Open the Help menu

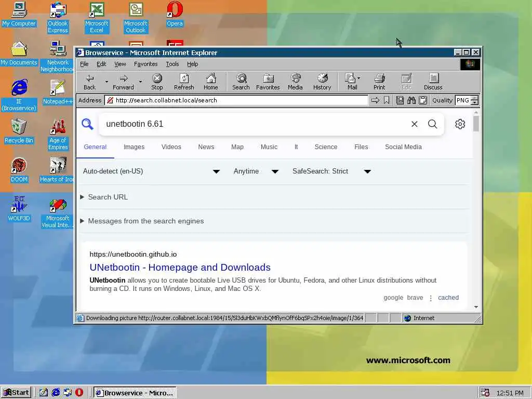(x=192, y=64)
